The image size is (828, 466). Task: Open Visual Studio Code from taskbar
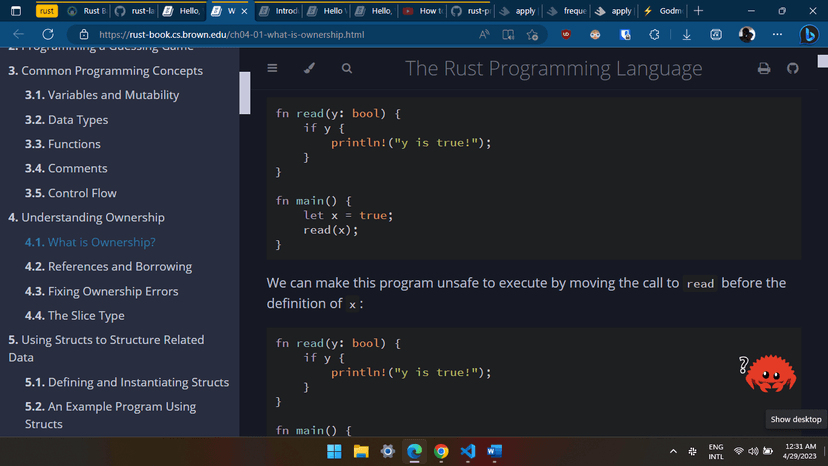pos(467,452)
